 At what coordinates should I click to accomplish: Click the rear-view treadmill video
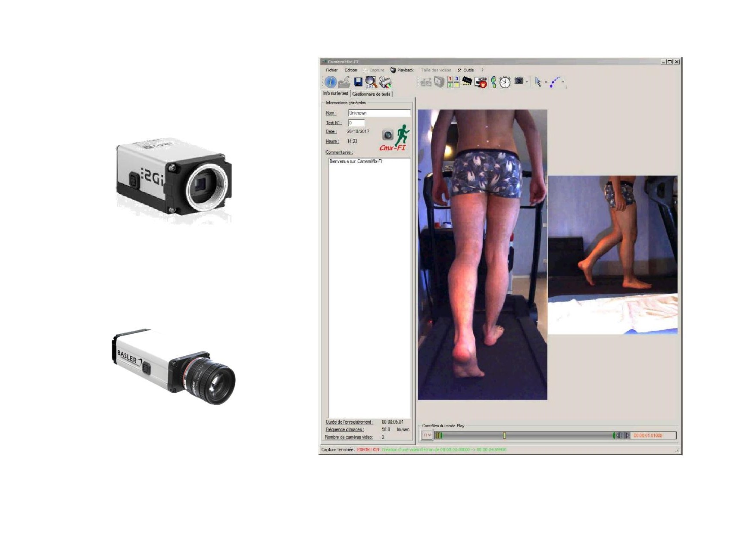pos(482,255)
